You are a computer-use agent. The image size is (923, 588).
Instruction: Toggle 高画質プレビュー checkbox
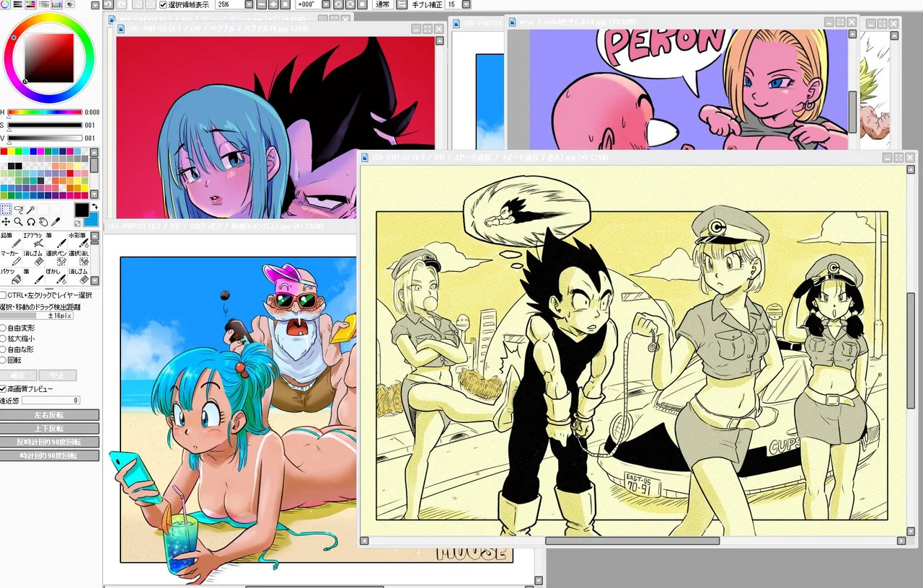(x=3, y=389)
